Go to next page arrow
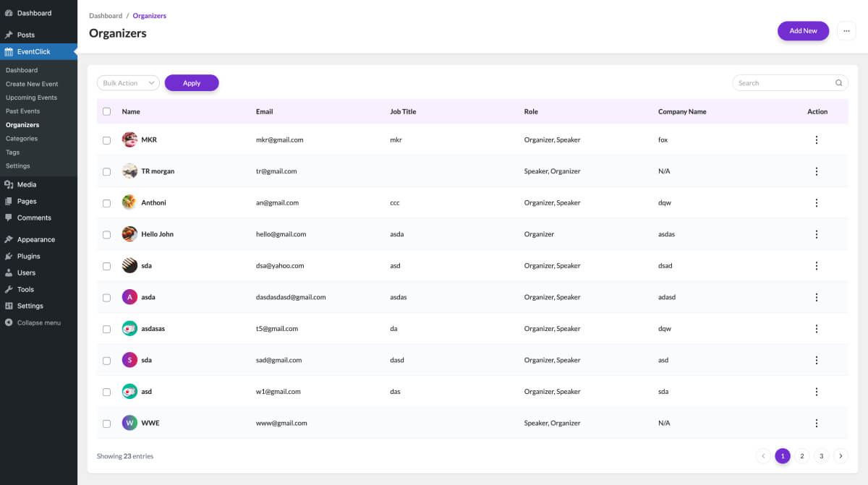This screenshot has width=868, height=485. tap(841, 456)
